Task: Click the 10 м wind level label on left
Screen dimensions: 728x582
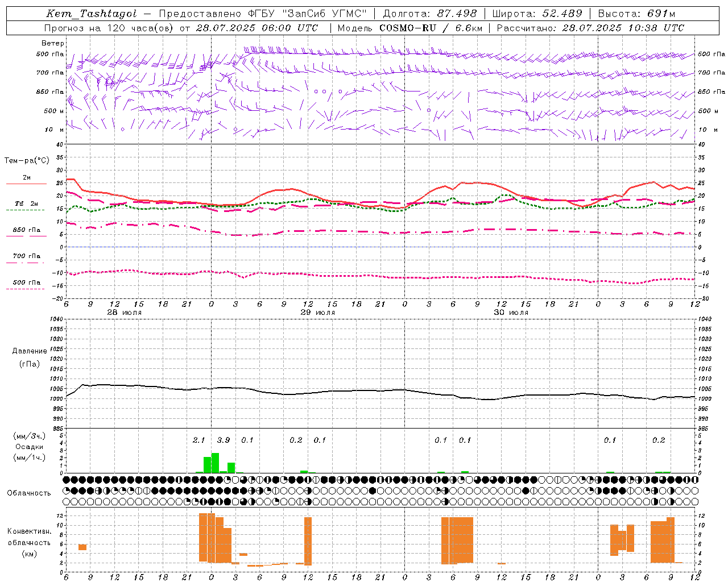Action: click(x=54, y=130)
